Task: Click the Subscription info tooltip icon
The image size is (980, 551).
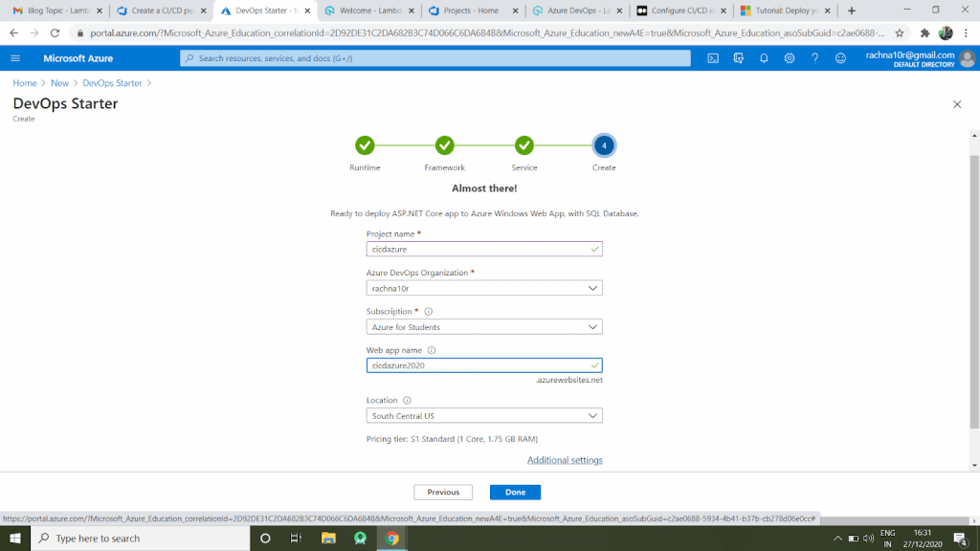Action: click(x=428, y=310)
